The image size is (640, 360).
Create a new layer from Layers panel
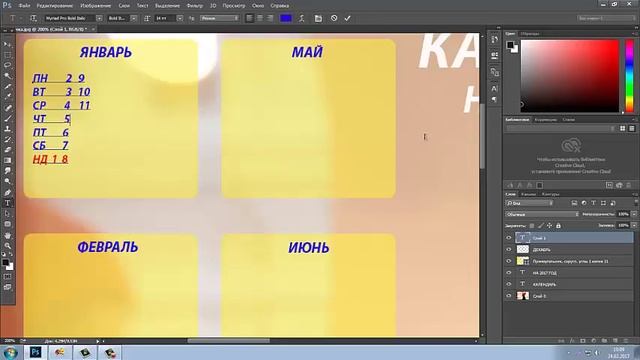click(615, 340)
